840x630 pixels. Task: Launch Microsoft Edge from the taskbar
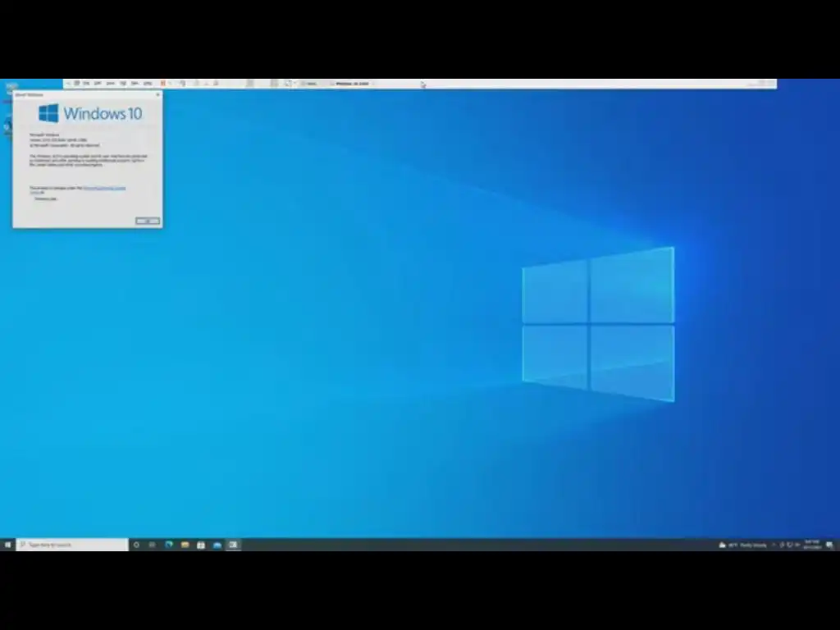(168, 545)
